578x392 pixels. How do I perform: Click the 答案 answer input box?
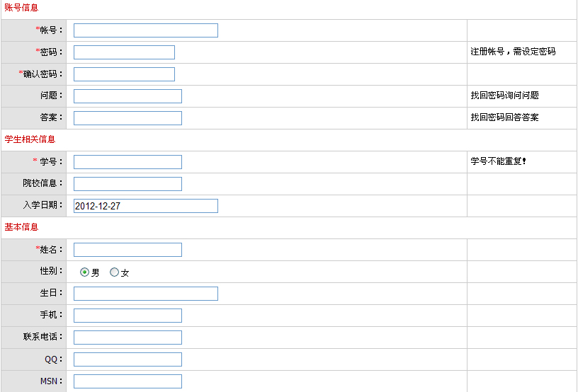[127, 118]
